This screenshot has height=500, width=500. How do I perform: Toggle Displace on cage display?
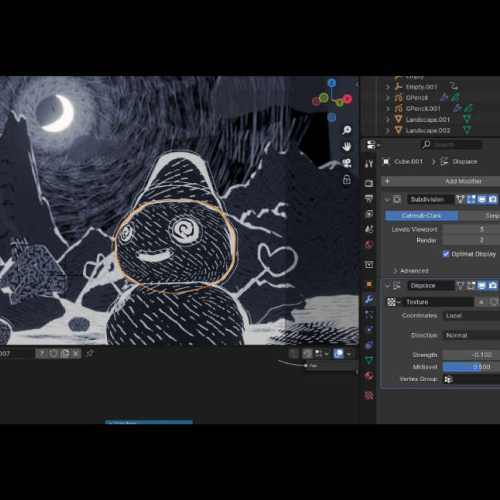pos(460,286)
